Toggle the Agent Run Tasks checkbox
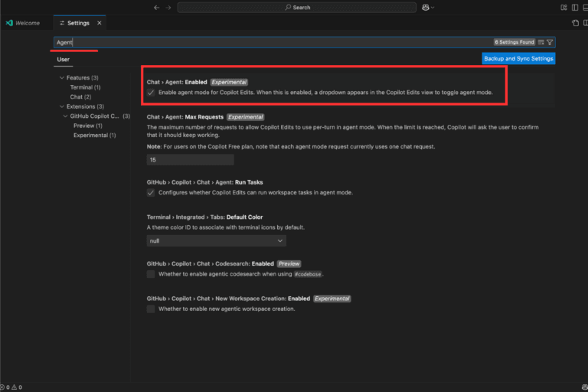The image size is (588, 392). [x=151, y=193]
